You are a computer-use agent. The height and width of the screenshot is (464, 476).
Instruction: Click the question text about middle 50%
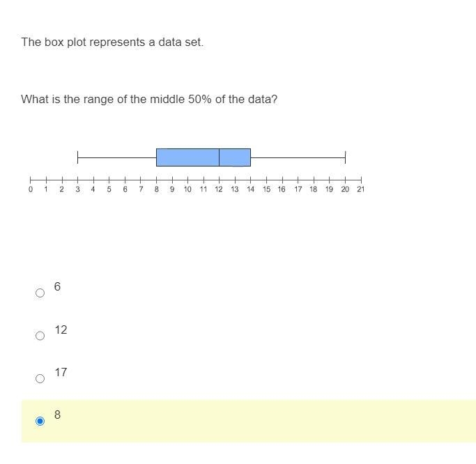(x=149, y=100)
